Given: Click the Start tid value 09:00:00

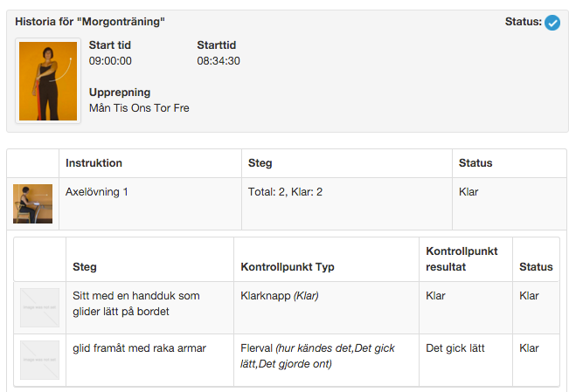Looking at the screenshot, I should (110, 61).
